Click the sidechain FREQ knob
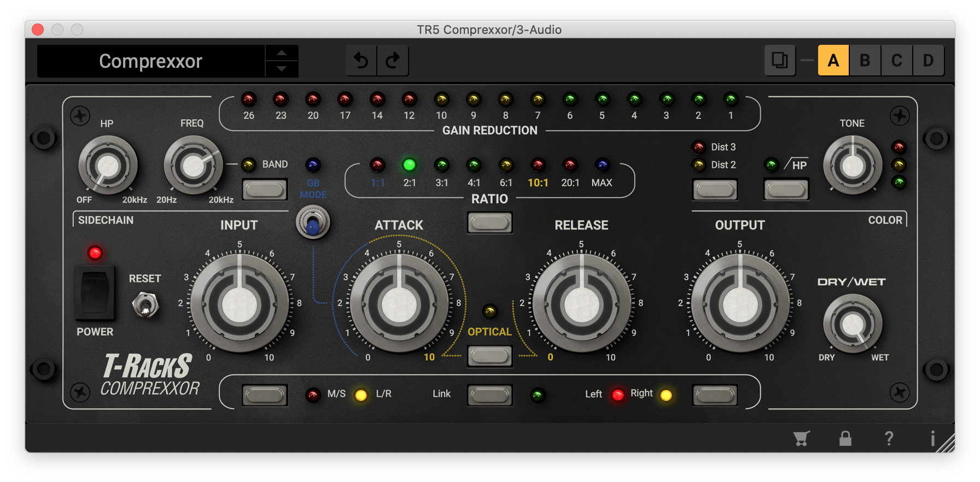The height and width of the screenshot is (482, 980). pos(193,166)
